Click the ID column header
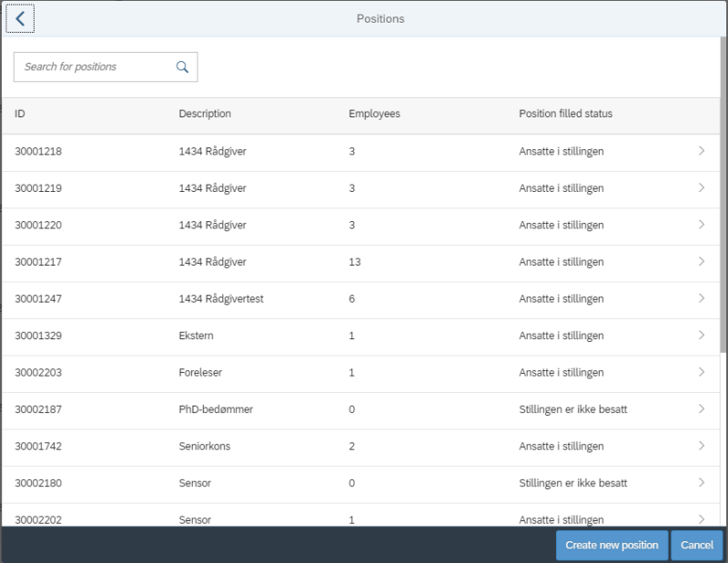The width and height of the screenshot is (728, 563). (x=19, y=114)
